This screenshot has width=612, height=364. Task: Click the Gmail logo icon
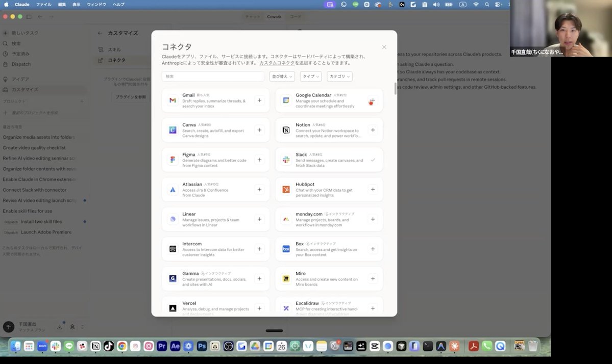173,100
